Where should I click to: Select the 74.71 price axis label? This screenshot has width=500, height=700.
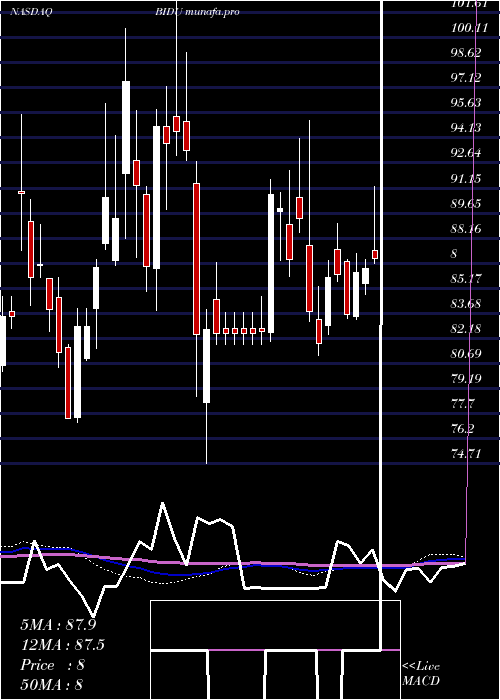click(466, 454)
